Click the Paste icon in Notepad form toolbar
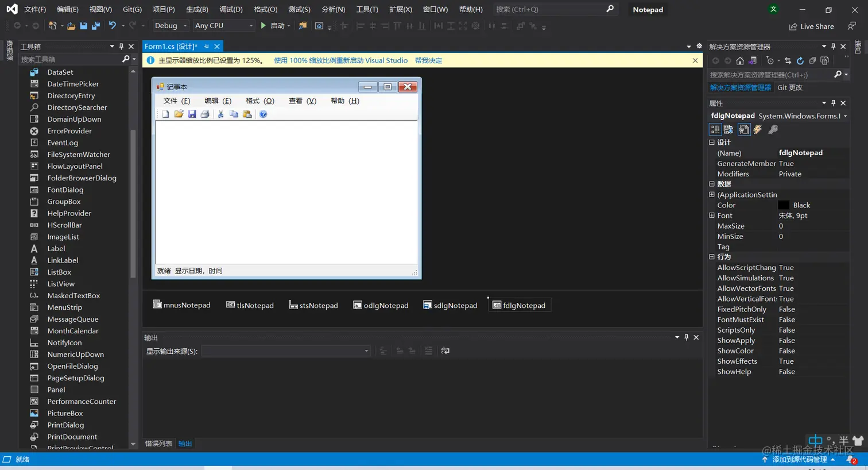This screenshot has height=470, width=868. (247, 114)
